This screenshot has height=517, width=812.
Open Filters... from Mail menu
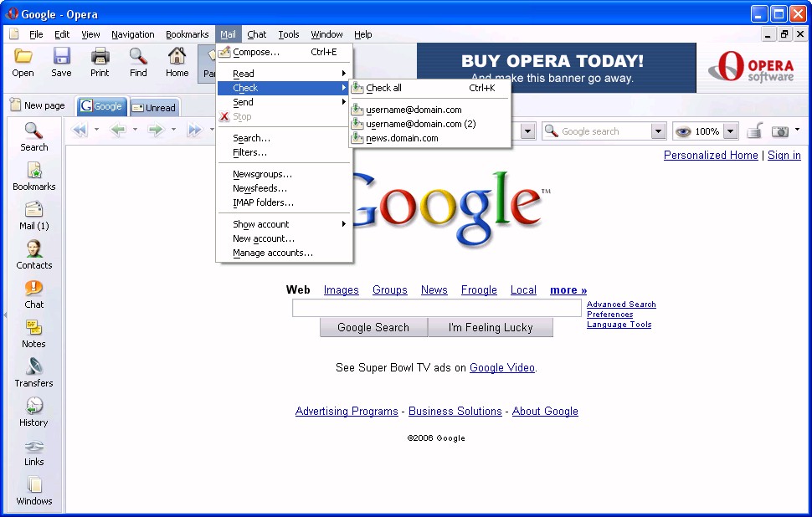pos(285,152)
